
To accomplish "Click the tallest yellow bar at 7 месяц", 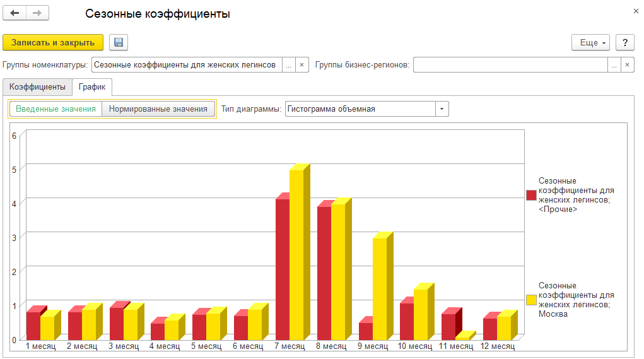I will [x=296, y=252].
